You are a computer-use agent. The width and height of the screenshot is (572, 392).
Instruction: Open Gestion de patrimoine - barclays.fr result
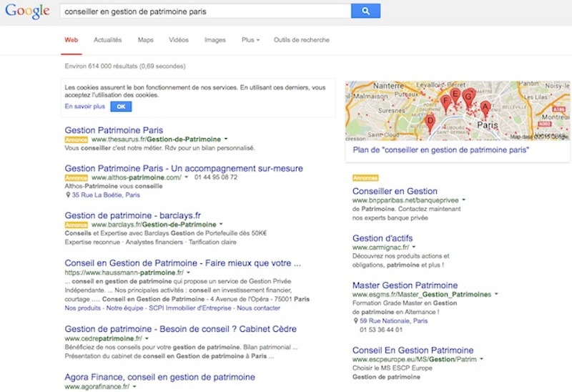tap(133, 215)
